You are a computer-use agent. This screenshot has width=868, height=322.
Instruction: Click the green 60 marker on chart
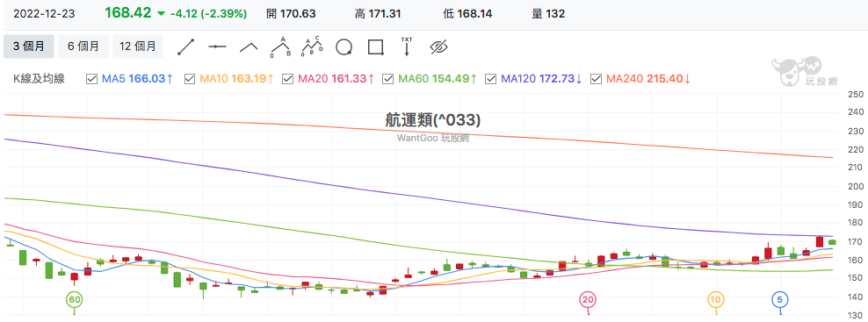click(74, 300)
